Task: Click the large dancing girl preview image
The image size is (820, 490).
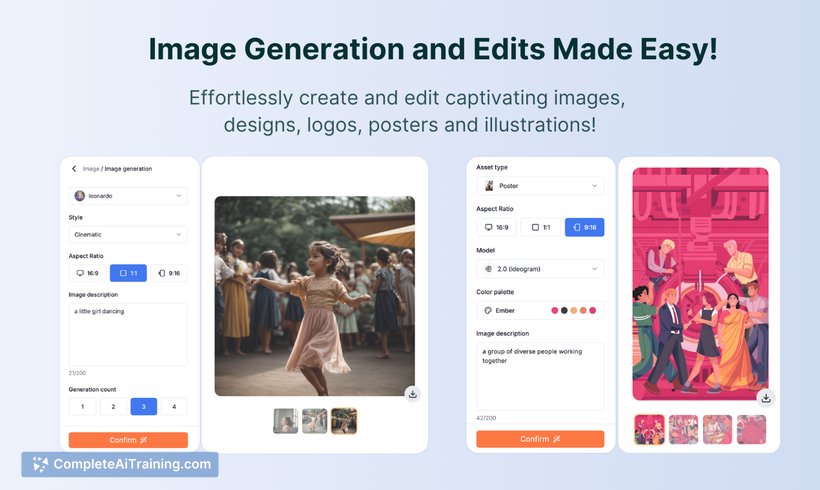Action: pos(315,296)
